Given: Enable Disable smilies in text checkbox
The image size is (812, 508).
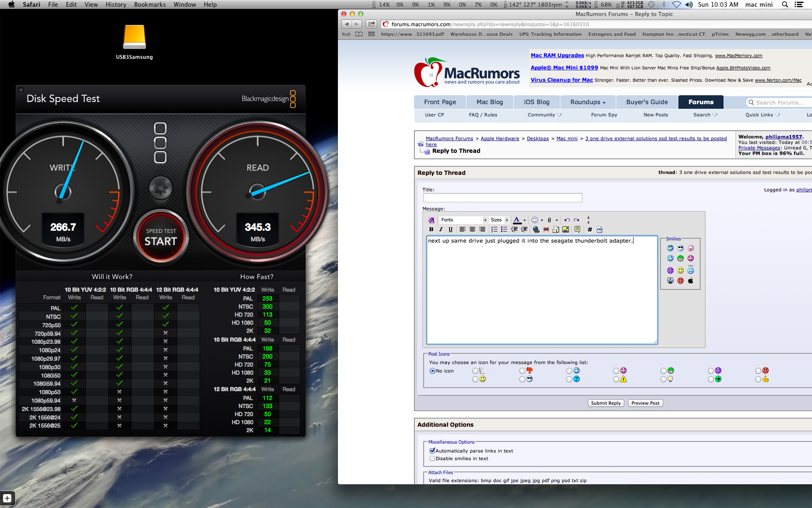Looking at the screenshot, I should [432, 458].
